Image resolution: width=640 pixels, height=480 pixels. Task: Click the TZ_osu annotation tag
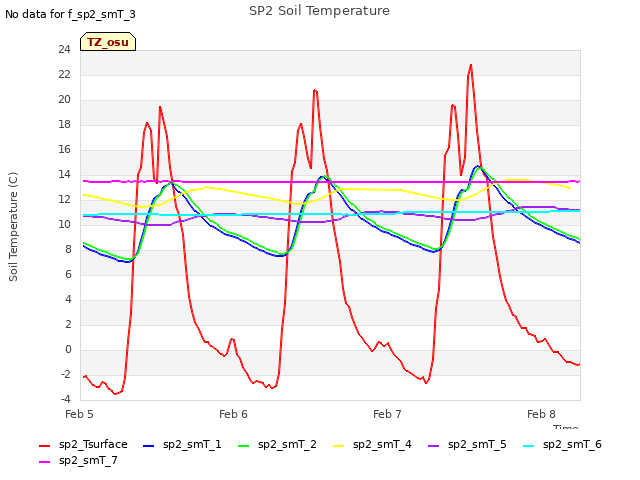coord(108,42)
